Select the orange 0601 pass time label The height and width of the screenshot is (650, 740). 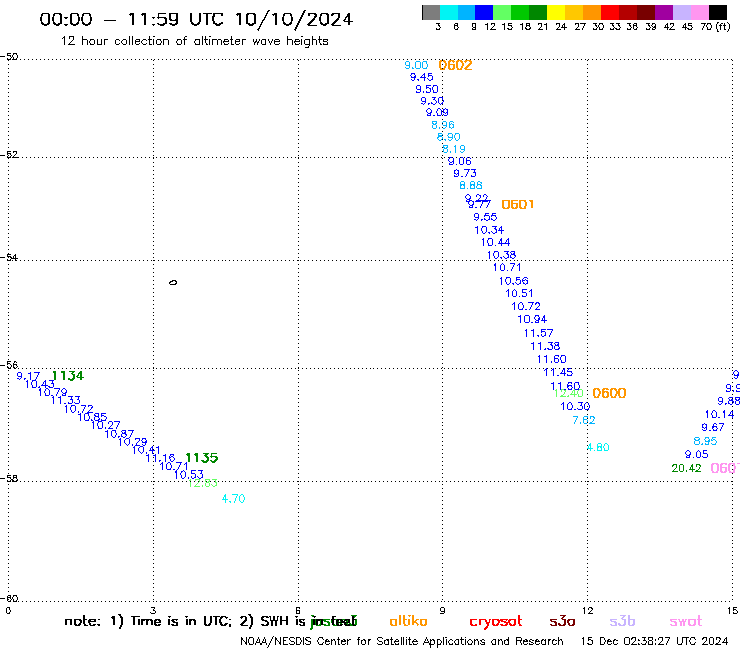click(x=517, y=204)
